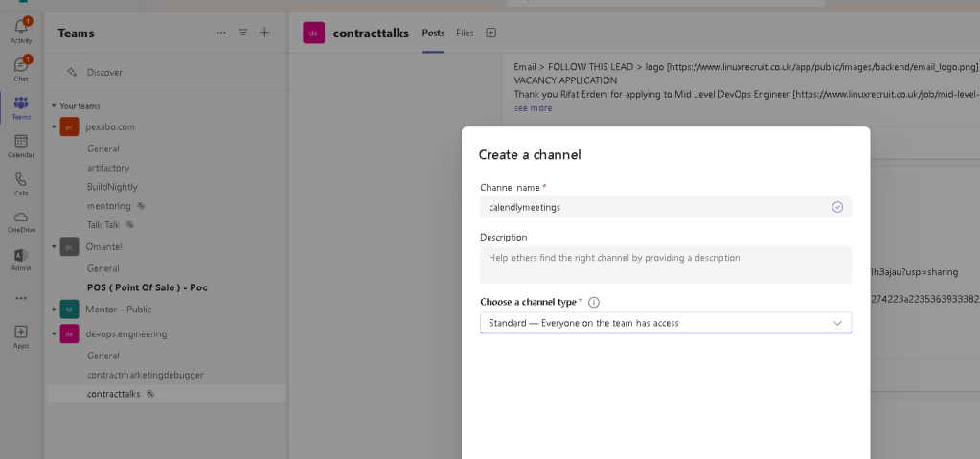
Task: Click the pexabo.com team avatar
Action: [69, 126]
